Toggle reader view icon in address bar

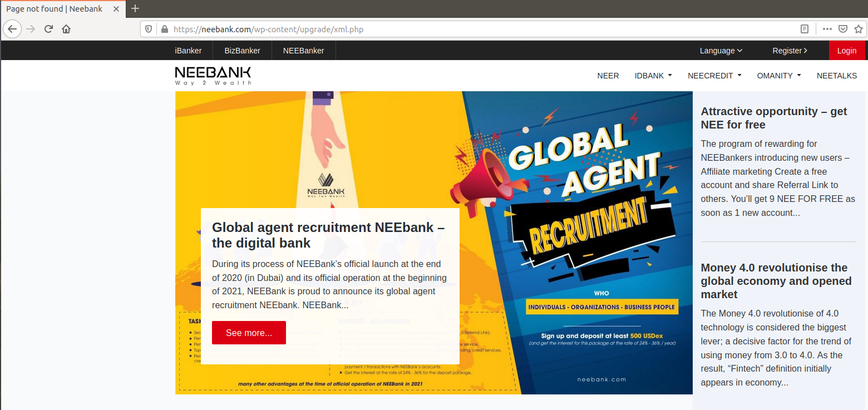[x=805, y=29]
